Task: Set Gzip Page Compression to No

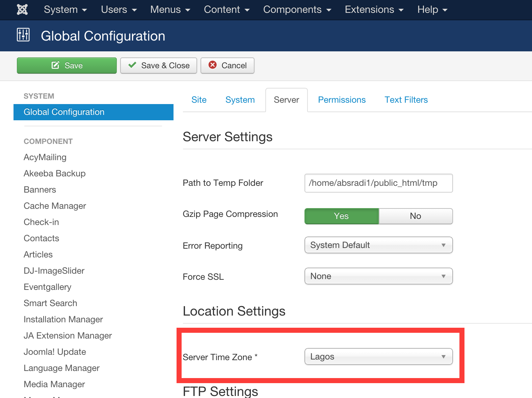Action: point(416,216)
